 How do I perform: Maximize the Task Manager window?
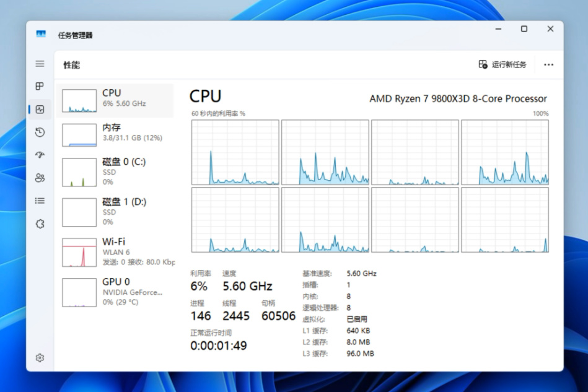pyautogui.click(x=524, y=29)
